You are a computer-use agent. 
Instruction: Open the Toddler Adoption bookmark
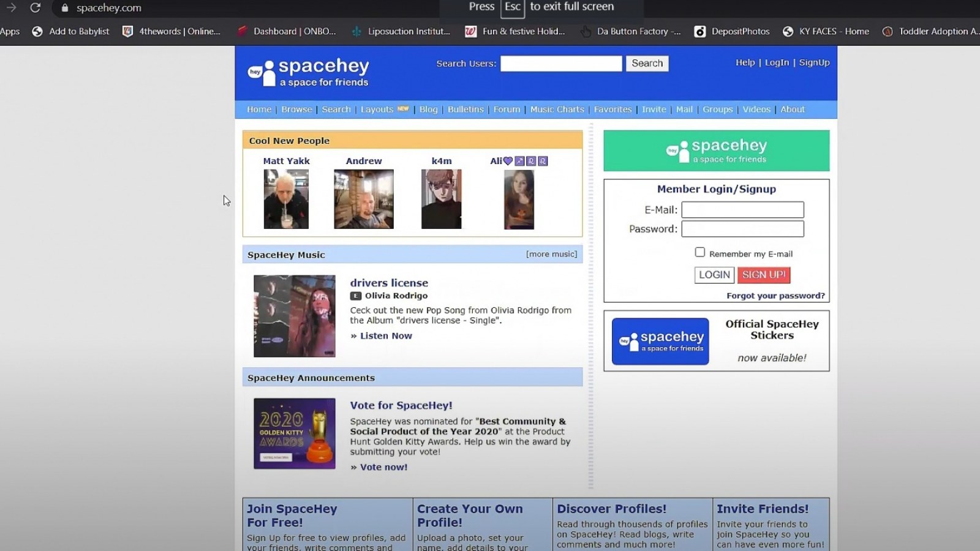930,31
